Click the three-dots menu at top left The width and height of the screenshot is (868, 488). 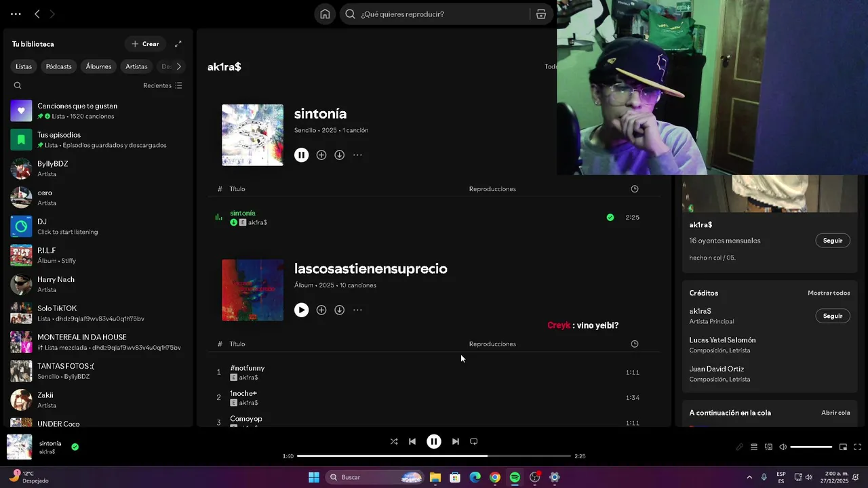tap(16, 14)
